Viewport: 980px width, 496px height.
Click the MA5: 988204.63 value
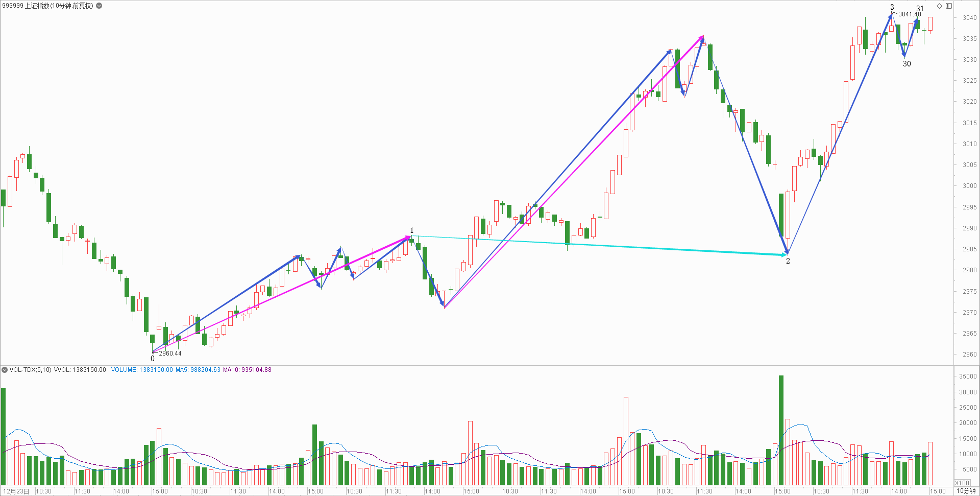pos(198,370)
